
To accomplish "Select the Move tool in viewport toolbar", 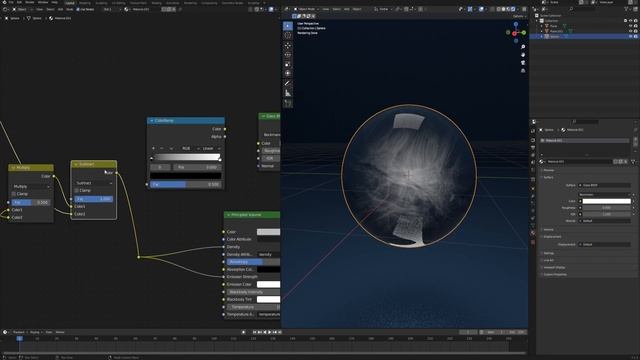I will (x=288, y=46).
